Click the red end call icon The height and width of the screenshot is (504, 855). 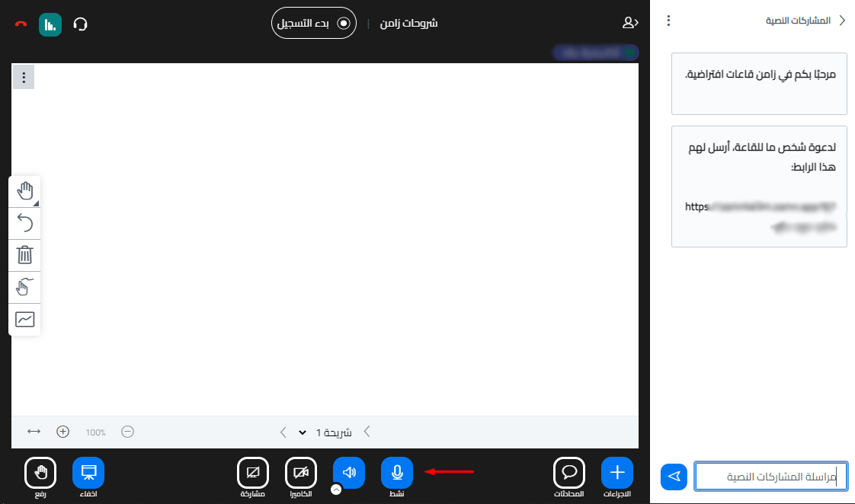tap(21, 24)
